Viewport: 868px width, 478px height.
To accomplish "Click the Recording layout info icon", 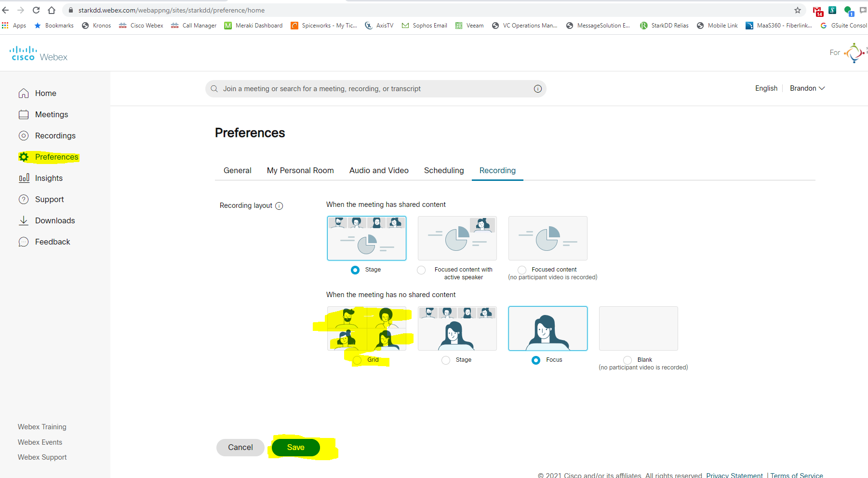I will tap(279, 206).
